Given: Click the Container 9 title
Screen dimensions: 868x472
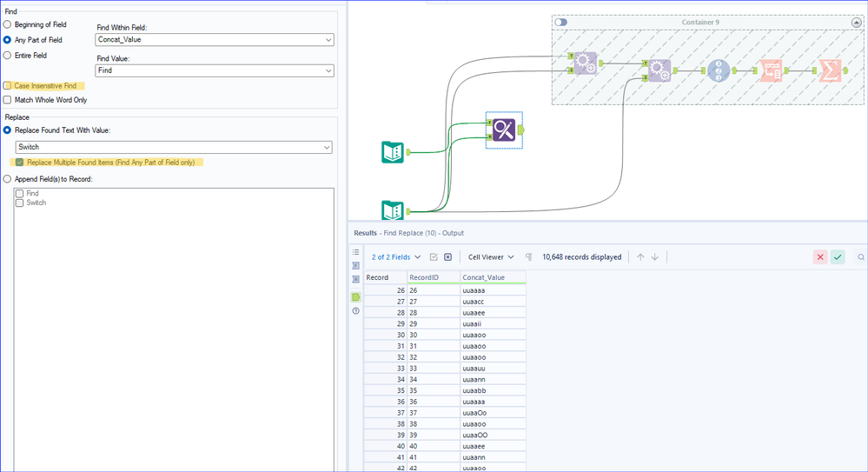Looking at the screenshot, I should click(700, 22).
